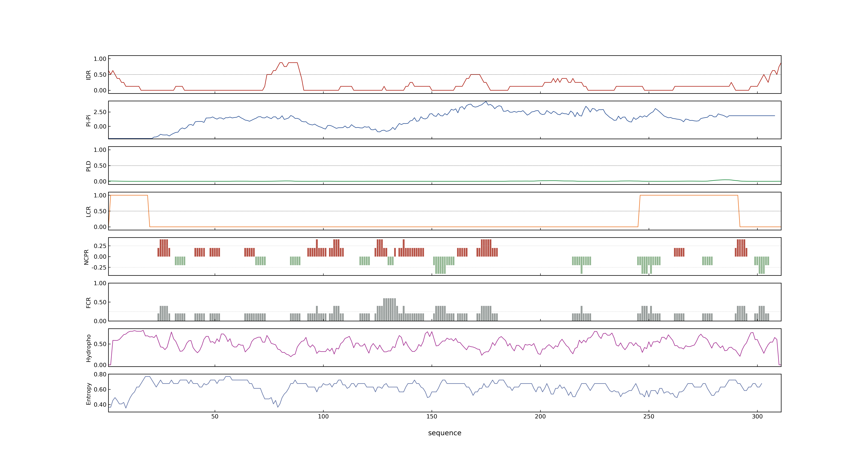Click x-axis tick label 50
Screen dimensions: 868x463
point(215,416)
